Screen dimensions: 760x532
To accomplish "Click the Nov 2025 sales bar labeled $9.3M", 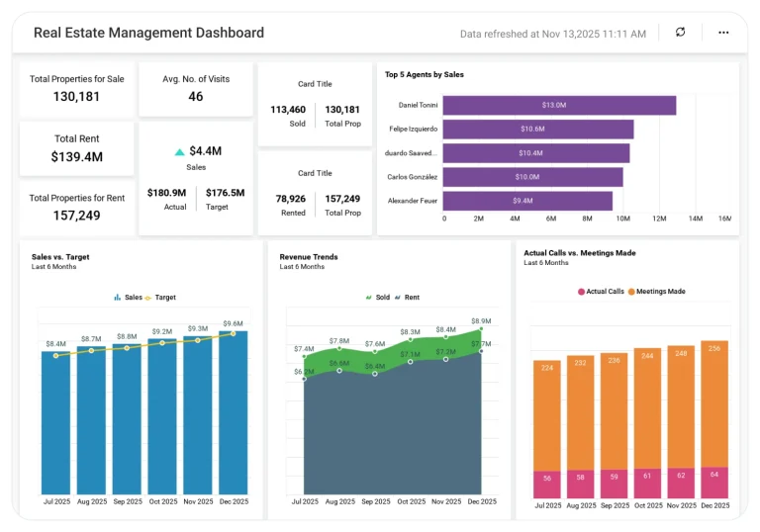I will pyautogui.click(x=197, y=415).
